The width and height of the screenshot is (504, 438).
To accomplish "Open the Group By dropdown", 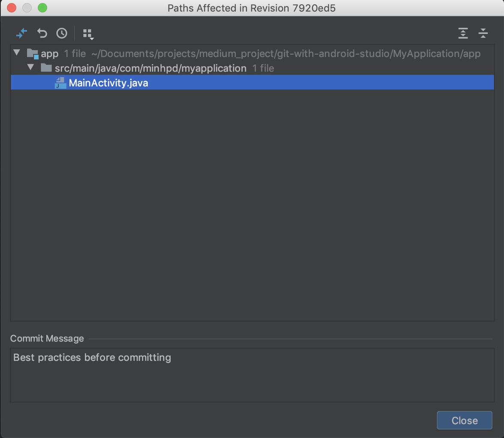I will point(88,34).
